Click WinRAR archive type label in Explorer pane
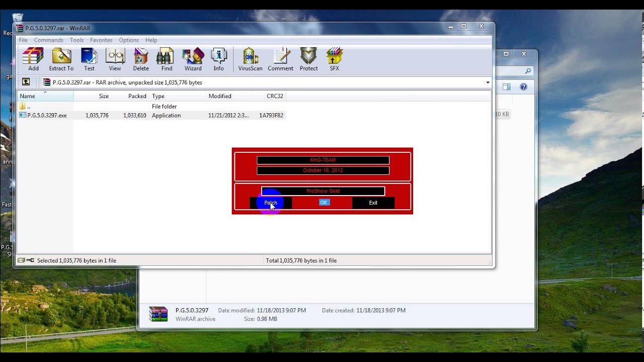 click(195, 319)
